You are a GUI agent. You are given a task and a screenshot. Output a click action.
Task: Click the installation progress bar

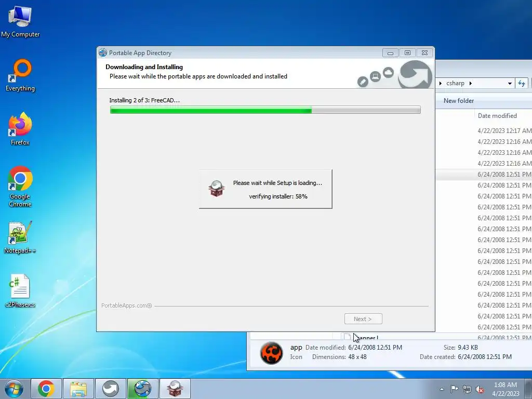click(265, 110)
